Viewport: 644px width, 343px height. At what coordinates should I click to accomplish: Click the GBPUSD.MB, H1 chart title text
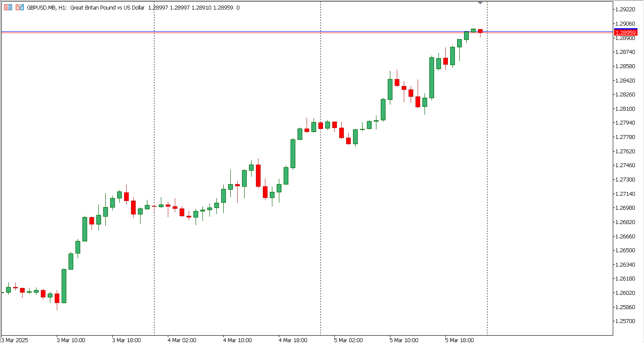point(47,7)
